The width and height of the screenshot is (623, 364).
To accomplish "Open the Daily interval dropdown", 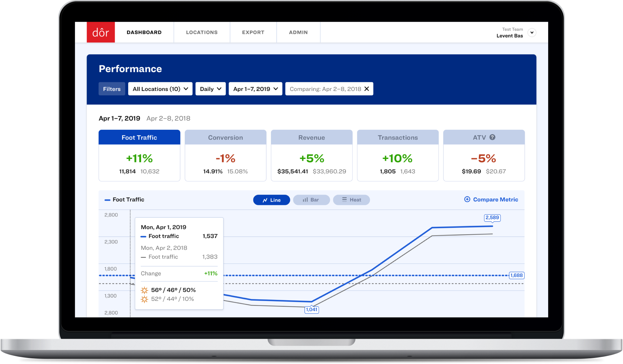I will click(210, 89).
